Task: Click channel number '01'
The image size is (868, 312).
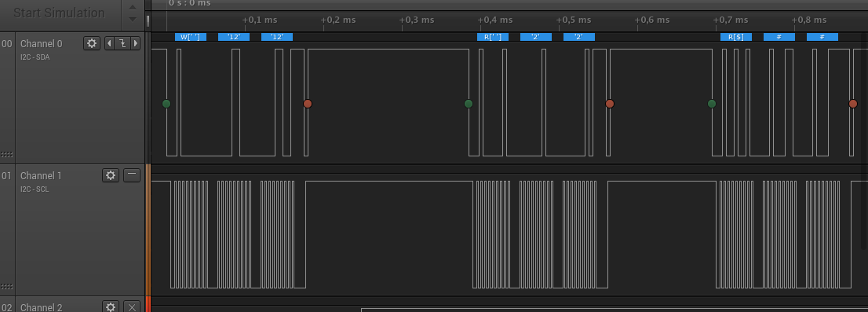Action: coord(6,176)
